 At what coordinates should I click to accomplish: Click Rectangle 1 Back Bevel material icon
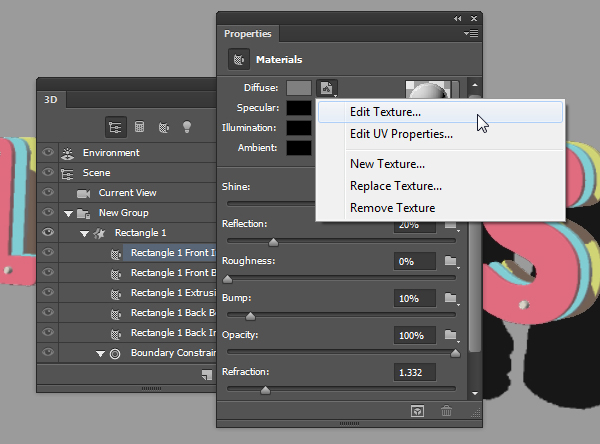[x=116, y=313]
